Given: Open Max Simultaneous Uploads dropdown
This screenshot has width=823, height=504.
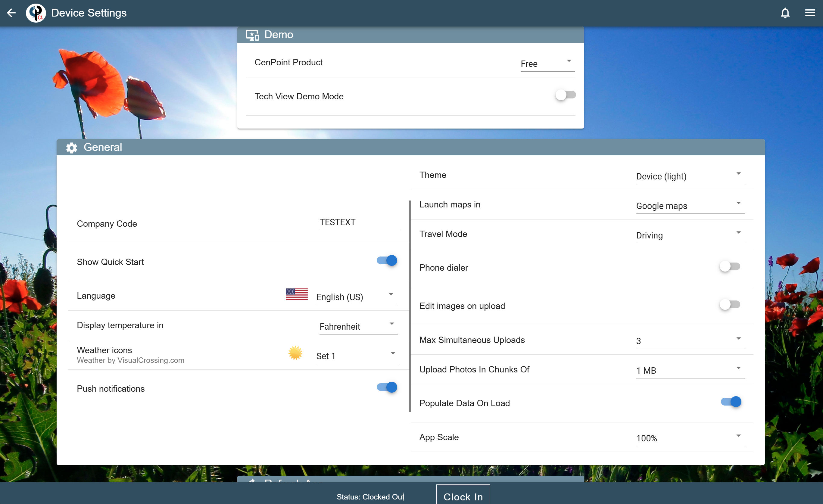Looking at the screenshot, I should point(690,341).
